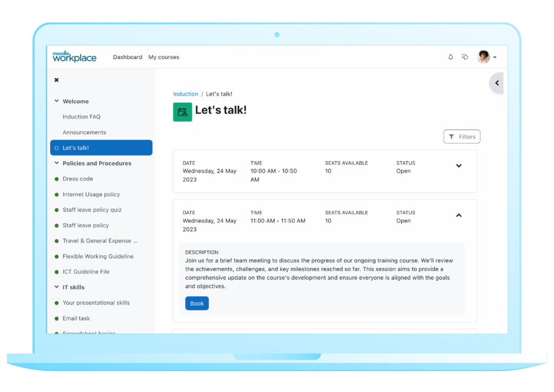Open the notifications bell icon
The width and height of the screenshot is (554, 392).
pos(450,57)
